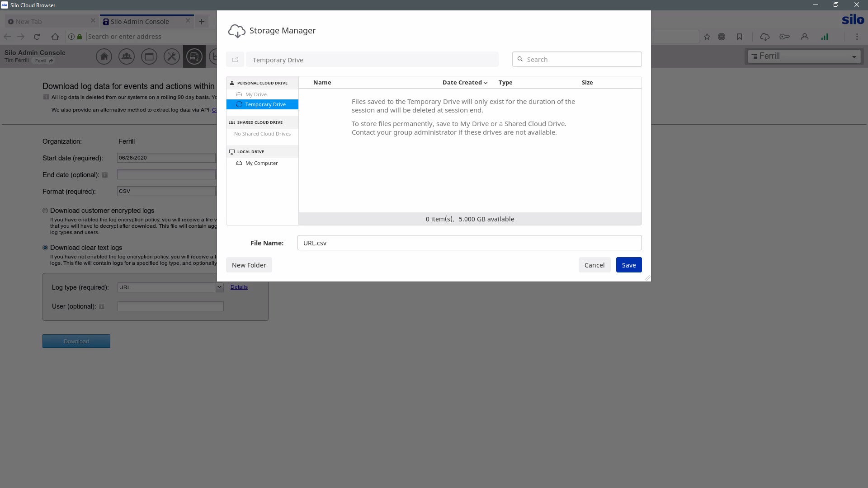
Task: Open the log type Details link
Action: coord(239,287)
